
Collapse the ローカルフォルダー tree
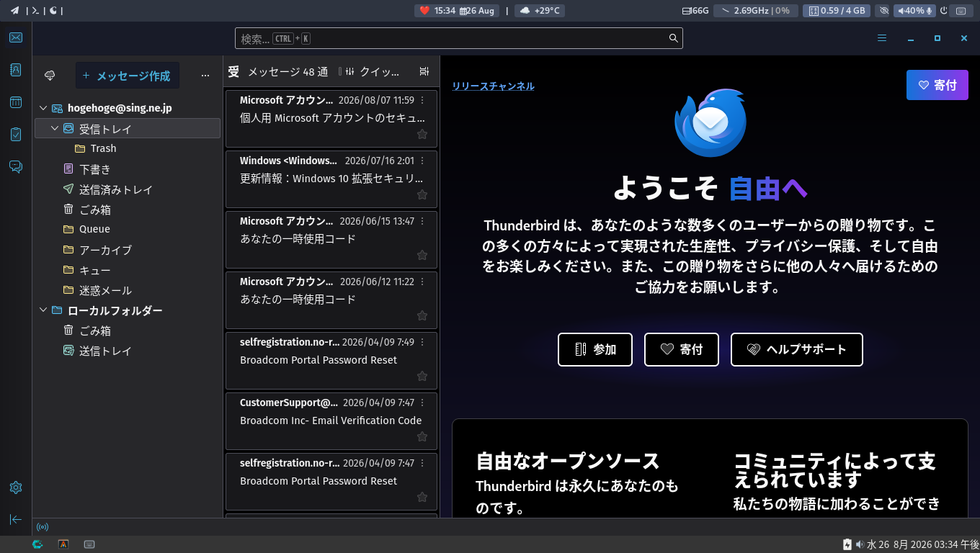pyautogui.click(x=44, y=310)
